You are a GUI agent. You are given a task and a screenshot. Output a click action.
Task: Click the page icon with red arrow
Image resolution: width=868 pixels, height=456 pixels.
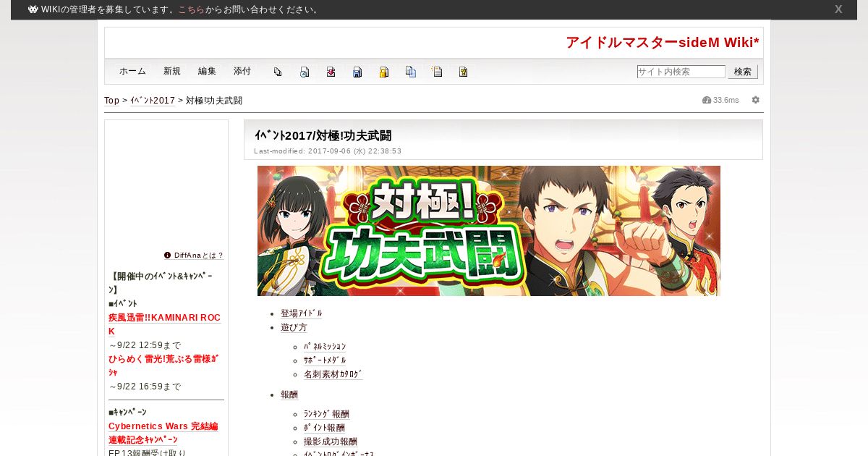(331, 72)
